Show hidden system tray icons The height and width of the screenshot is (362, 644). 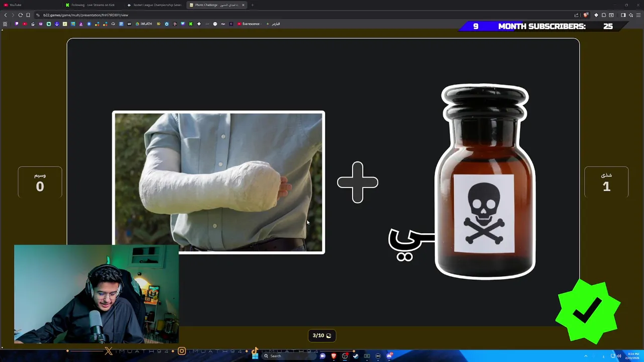585,356
